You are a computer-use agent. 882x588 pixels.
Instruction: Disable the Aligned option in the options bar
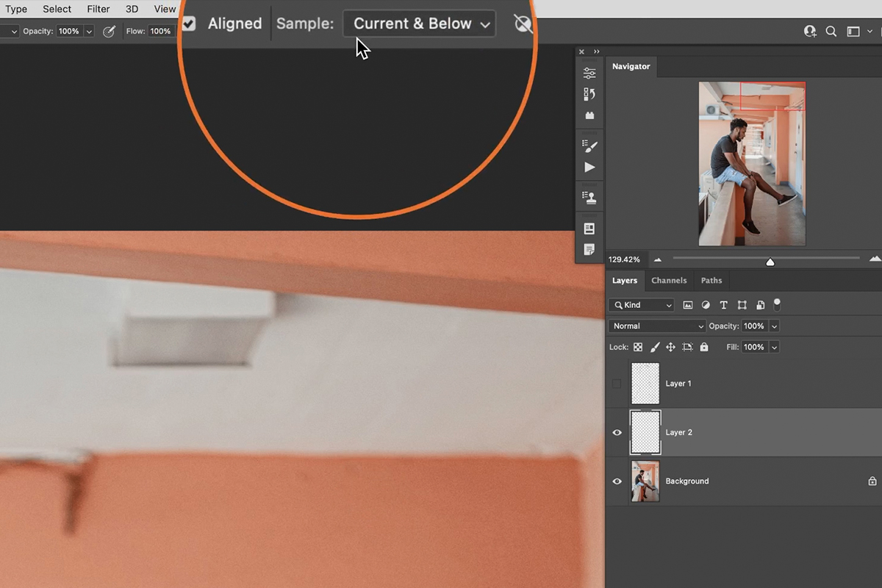(x=189, y=24)
